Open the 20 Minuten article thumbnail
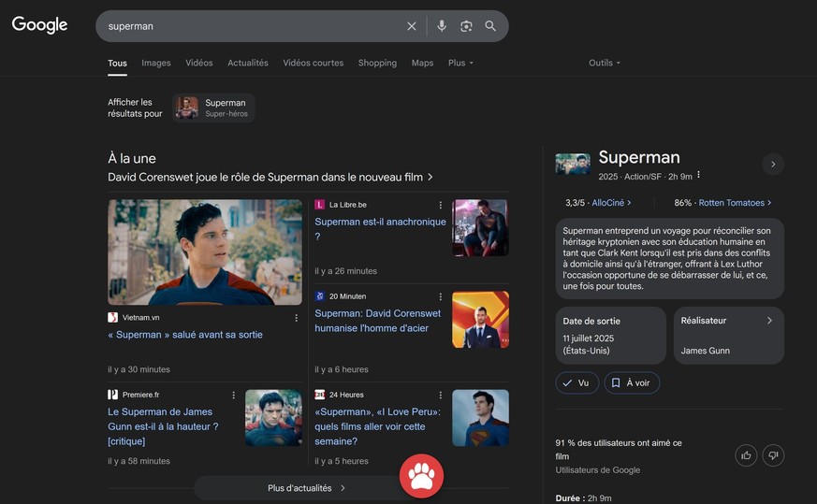 coord(480,319)
